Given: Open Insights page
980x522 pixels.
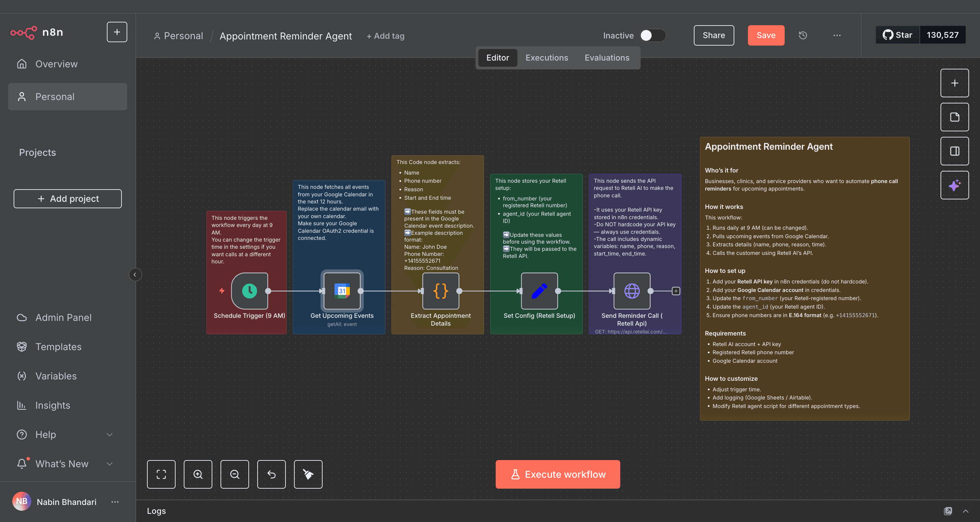Looking at the screenshot, I should coord(67,405).
